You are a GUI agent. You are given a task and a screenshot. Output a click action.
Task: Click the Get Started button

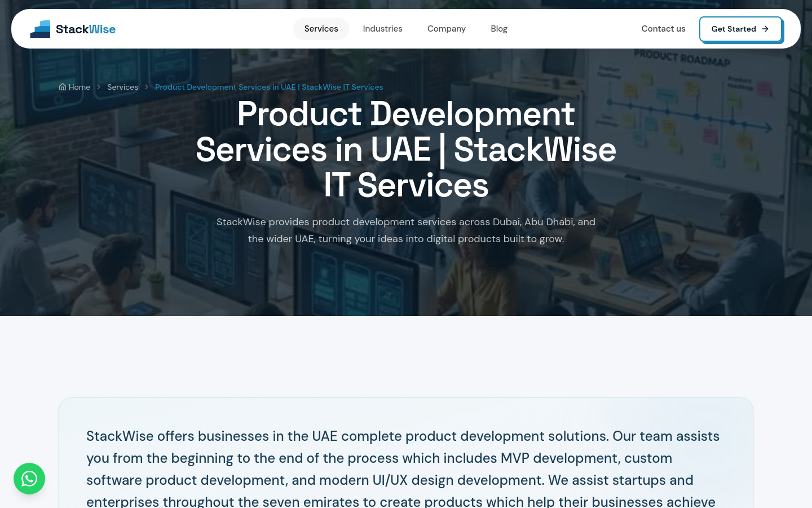(x=740, y=29)
